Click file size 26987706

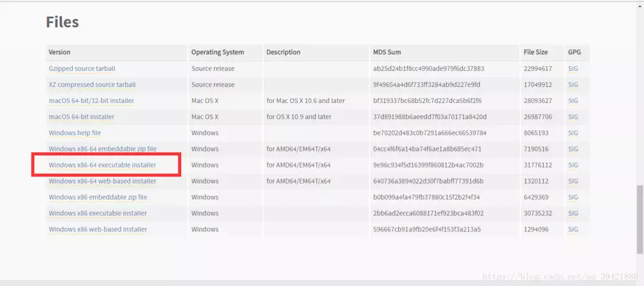538,117
